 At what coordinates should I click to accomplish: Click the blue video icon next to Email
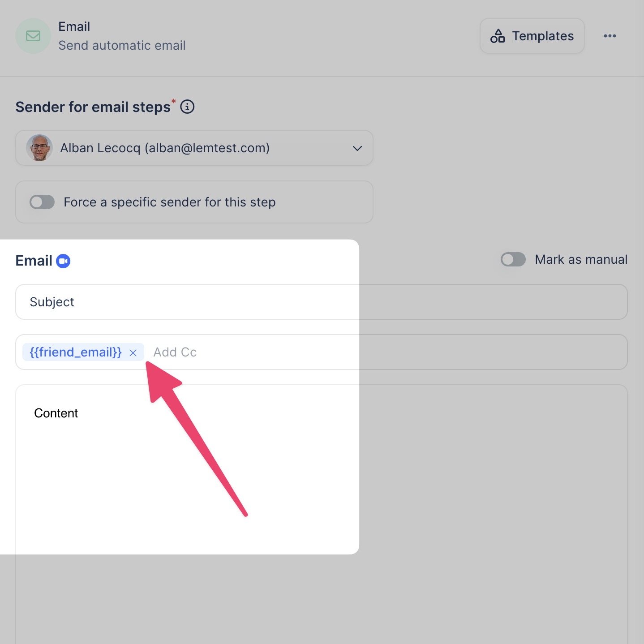(63, 261)
